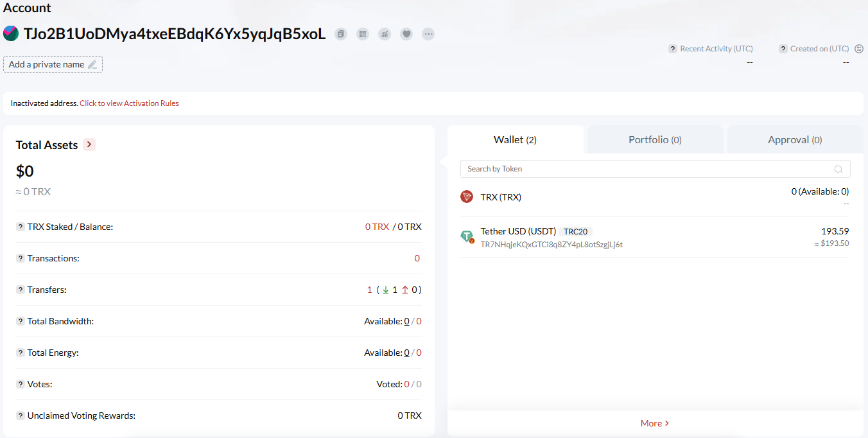Screen dimensions: 868x438
Task: Select the Wallet tab
Action: (x=515, y=139)
